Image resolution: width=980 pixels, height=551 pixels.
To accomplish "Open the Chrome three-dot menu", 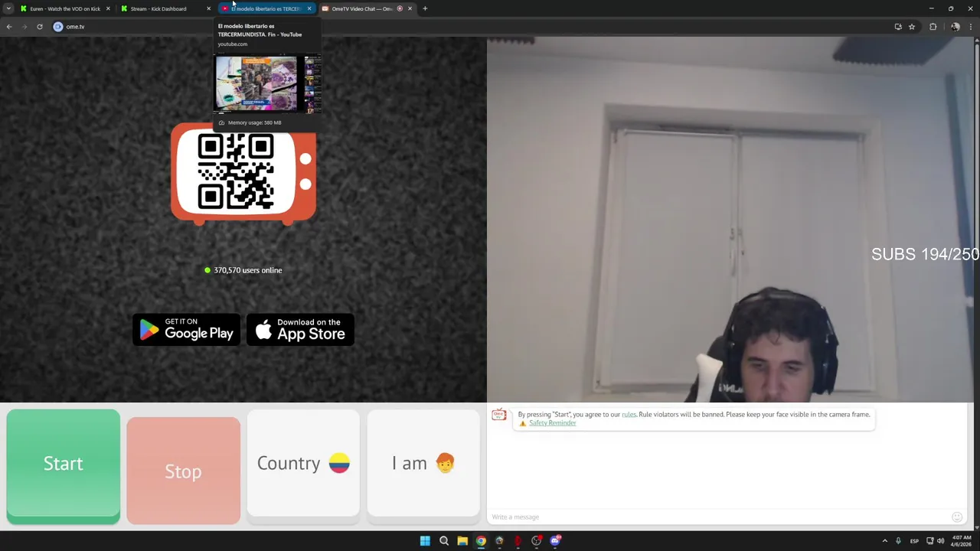I will (971, 27).
